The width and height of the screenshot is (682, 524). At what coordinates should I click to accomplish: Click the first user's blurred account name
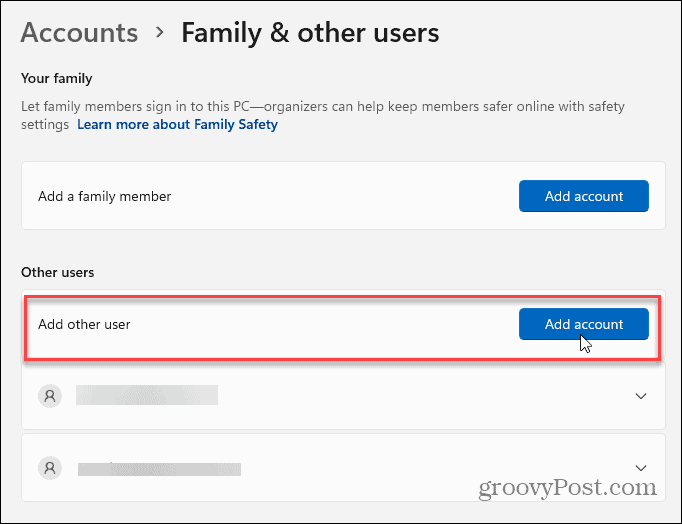(x=146, y=396)
